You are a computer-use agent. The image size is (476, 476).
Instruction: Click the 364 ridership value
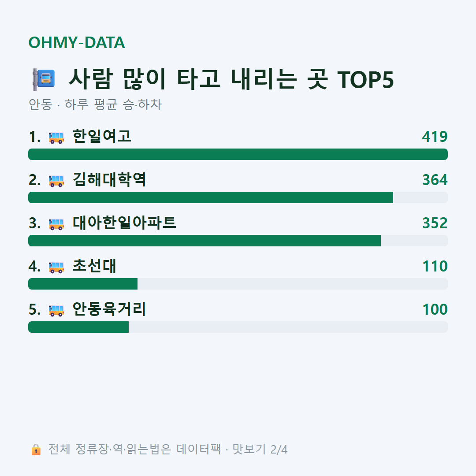[435, 180]
